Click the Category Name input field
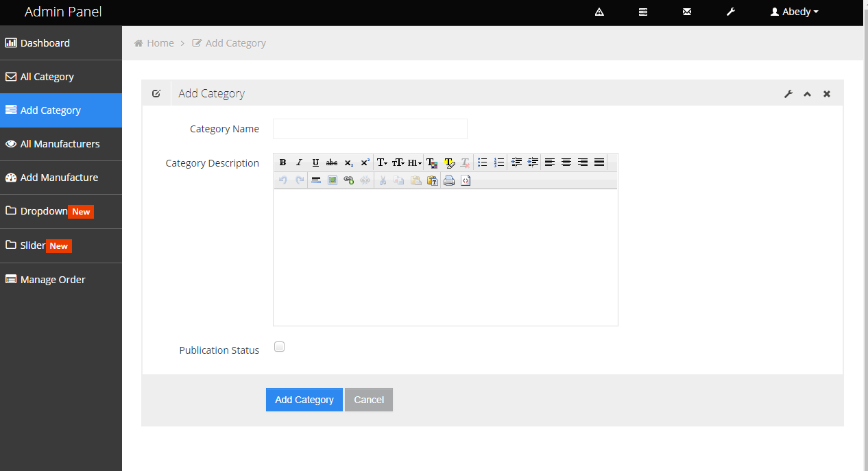 point(370,129)
